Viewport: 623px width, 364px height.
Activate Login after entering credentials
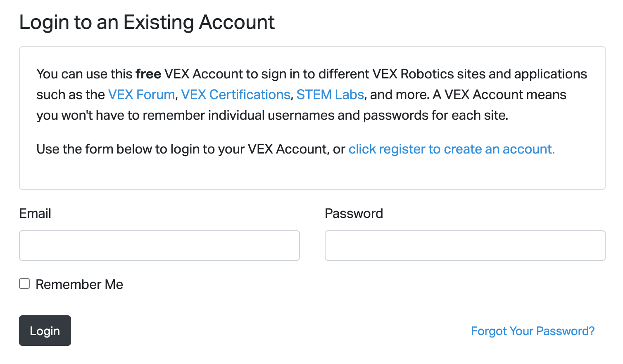click(45, 331)
